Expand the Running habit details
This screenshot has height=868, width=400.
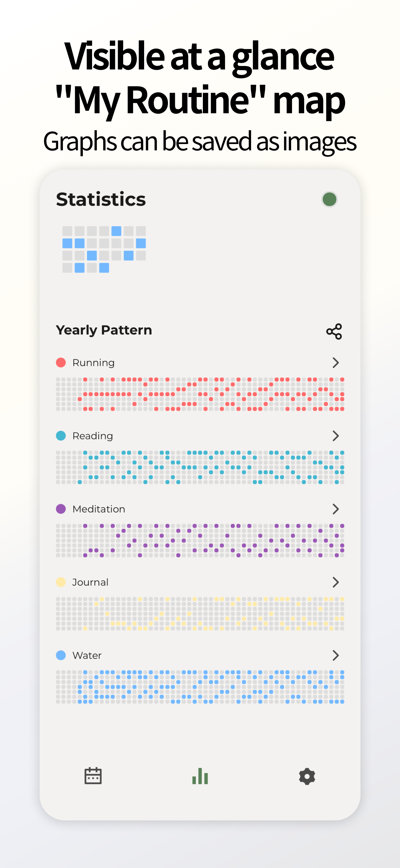click(336, 362)
